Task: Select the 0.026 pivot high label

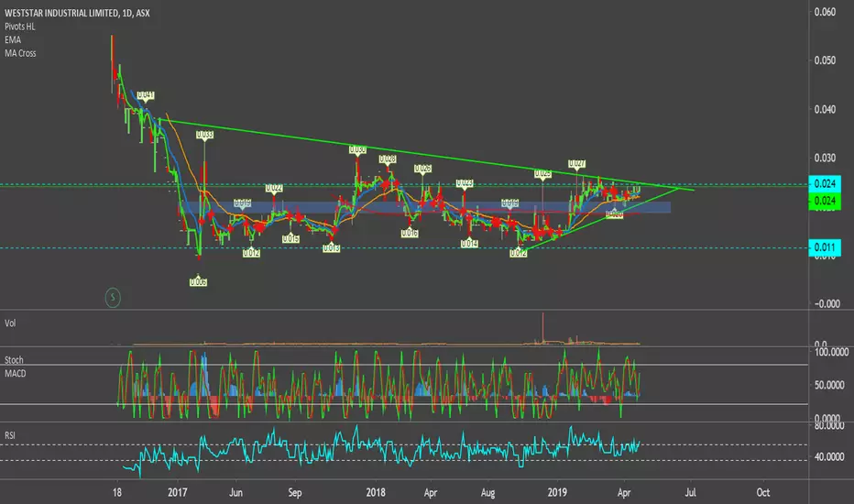Action: 422,169
